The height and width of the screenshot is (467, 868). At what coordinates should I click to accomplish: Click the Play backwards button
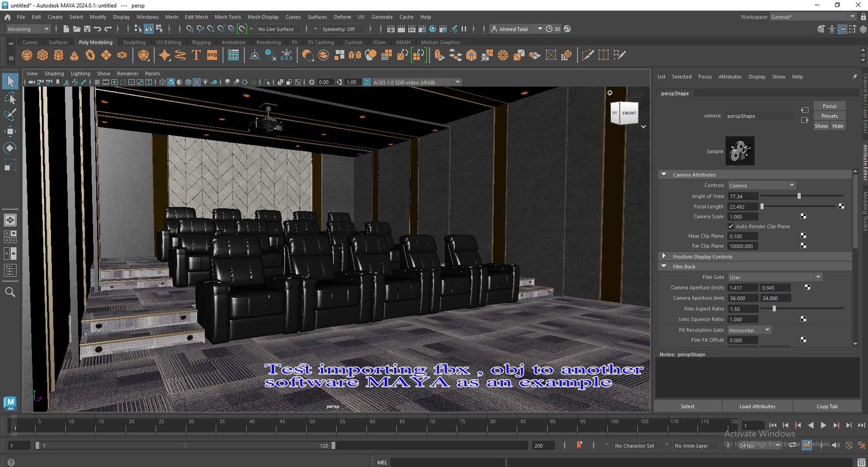[811, 425]
